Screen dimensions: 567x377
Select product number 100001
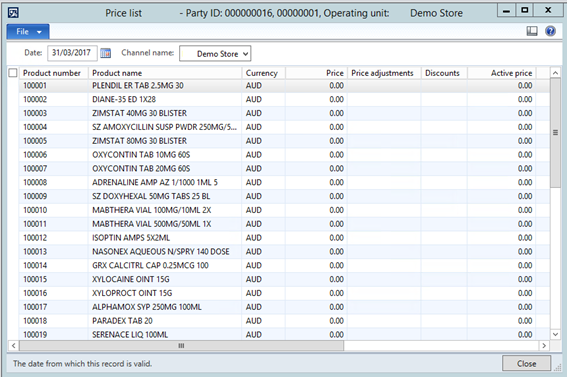tap(35, 86)
